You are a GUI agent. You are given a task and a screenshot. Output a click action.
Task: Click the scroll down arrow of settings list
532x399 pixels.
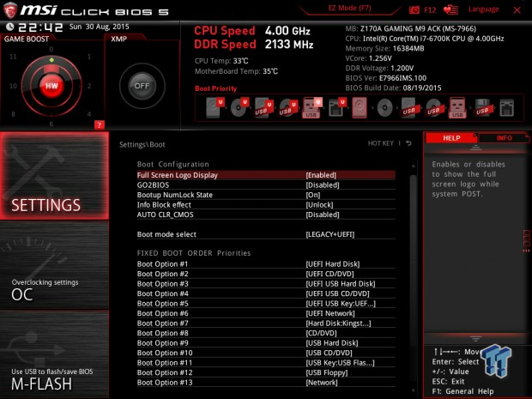pos(414,391)
